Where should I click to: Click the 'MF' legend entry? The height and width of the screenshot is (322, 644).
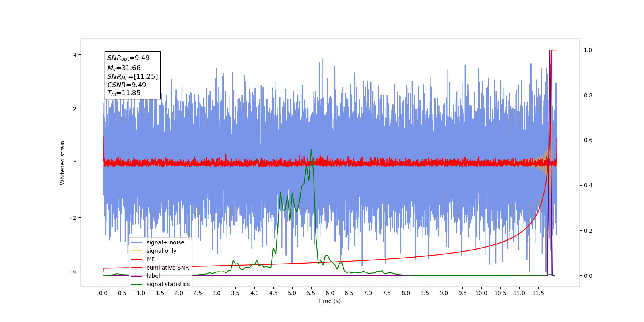pos(143,259)
